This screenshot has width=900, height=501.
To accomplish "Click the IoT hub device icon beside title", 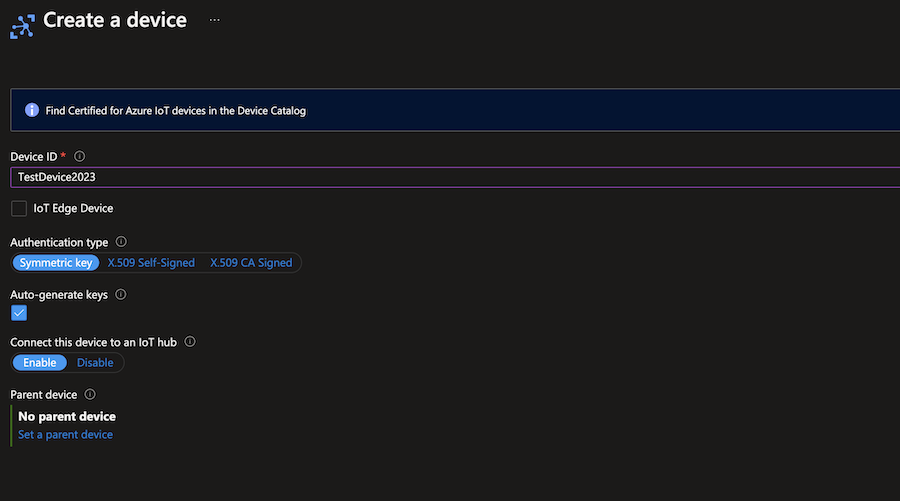I will tap(22, 26).
